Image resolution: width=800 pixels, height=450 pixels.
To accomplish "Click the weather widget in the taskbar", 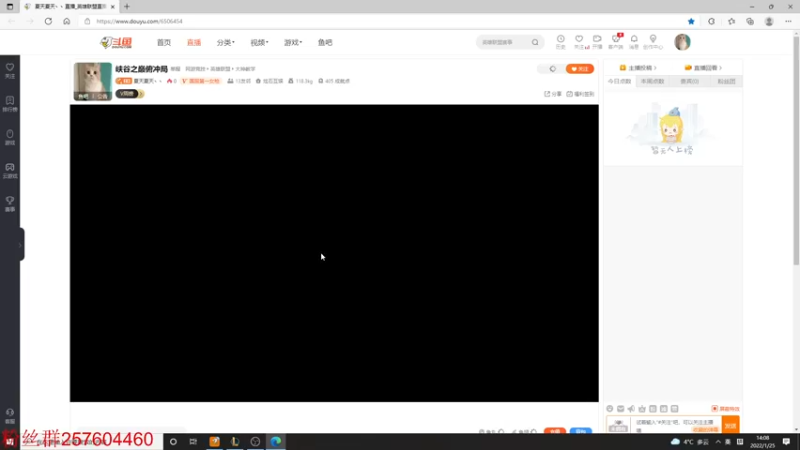I will pos(690,441).
